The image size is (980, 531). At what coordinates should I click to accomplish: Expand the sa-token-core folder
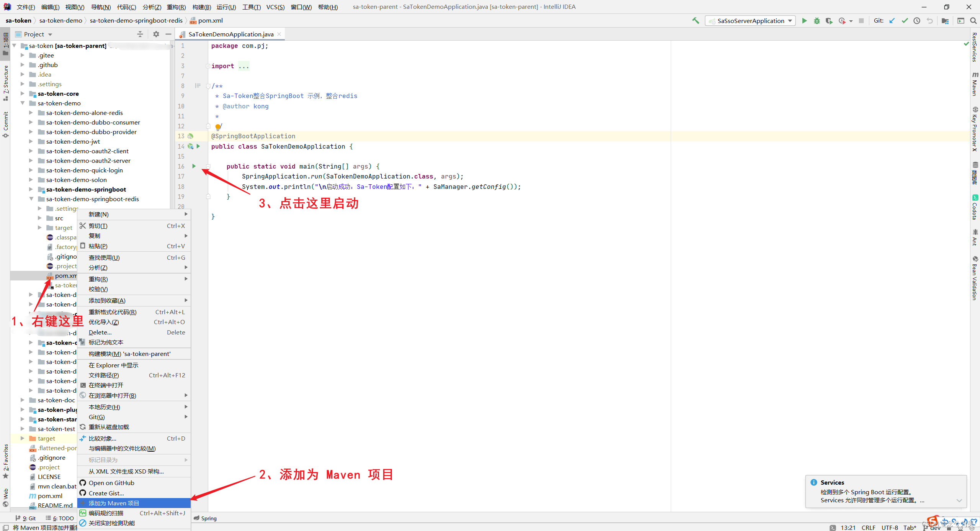[23, 93]
